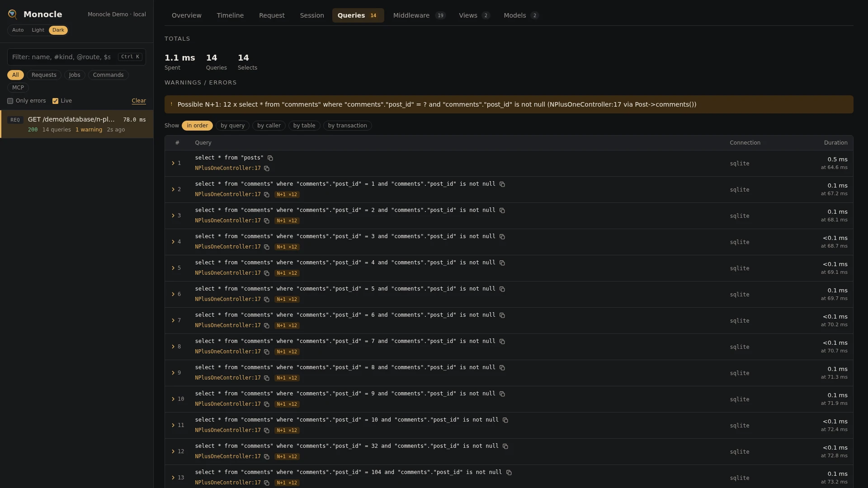Expand query row 1
The width and height of the screenshot is (868, 488).
click(x=173, y=163)
